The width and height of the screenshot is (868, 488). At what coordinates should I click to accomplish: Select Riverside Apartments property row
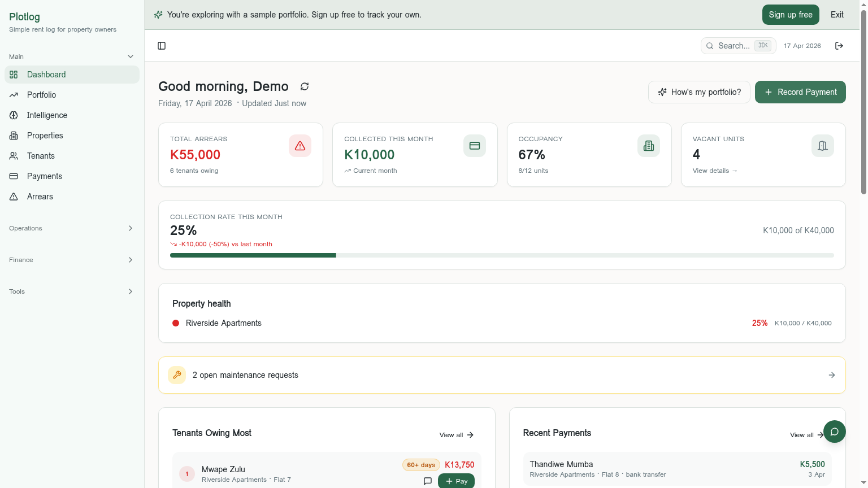[x=502, y=323]
